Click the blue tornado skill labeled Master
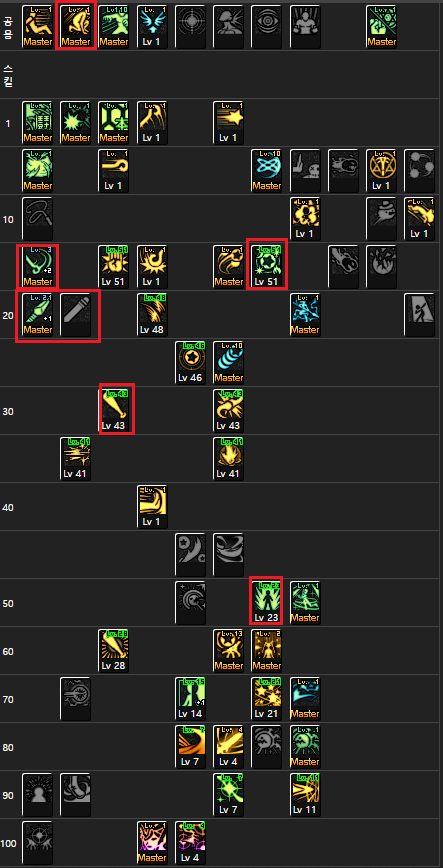This screenshot has height=868, width=443. [228, 363]
